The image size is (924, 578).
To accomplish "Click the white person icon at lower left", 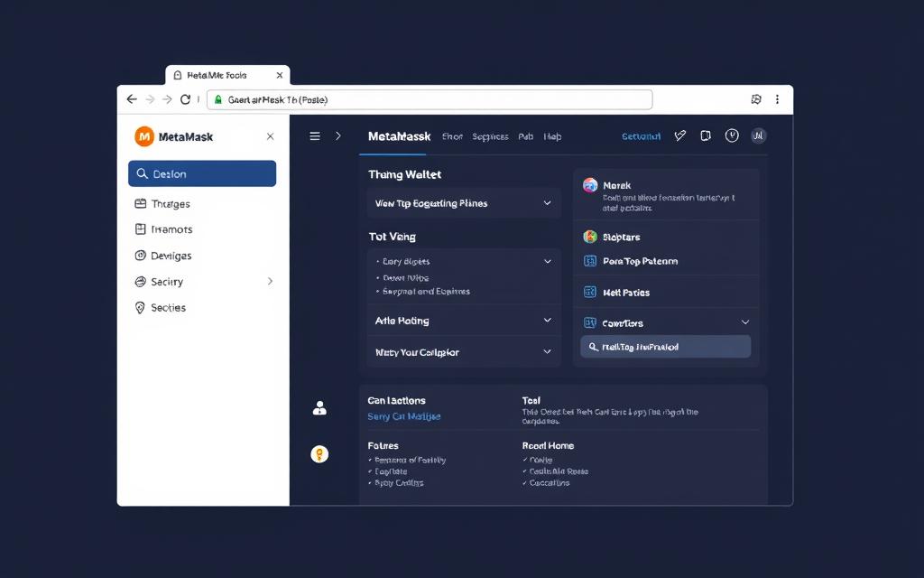I will pyautogui.click(x=319, y=407).
